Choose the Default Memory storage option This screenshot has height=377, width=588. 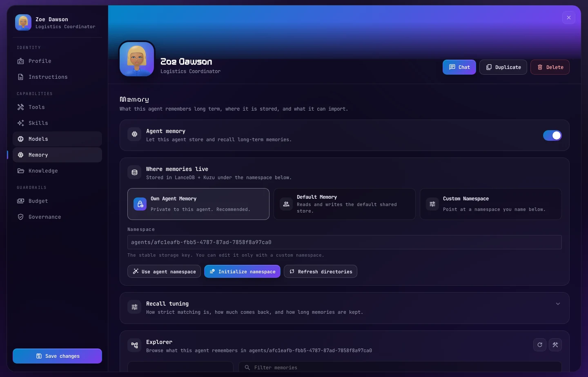click(345, 204)
